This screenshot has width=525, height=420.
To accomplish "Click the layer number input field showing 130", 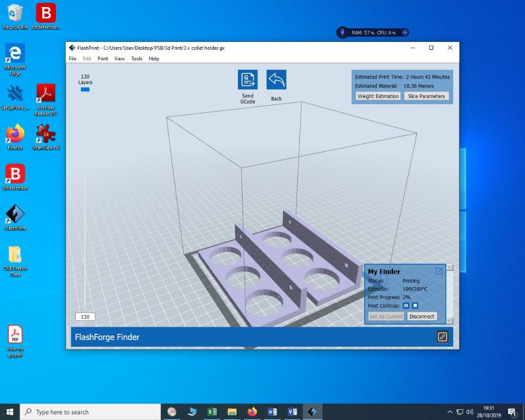I will 85,317.
